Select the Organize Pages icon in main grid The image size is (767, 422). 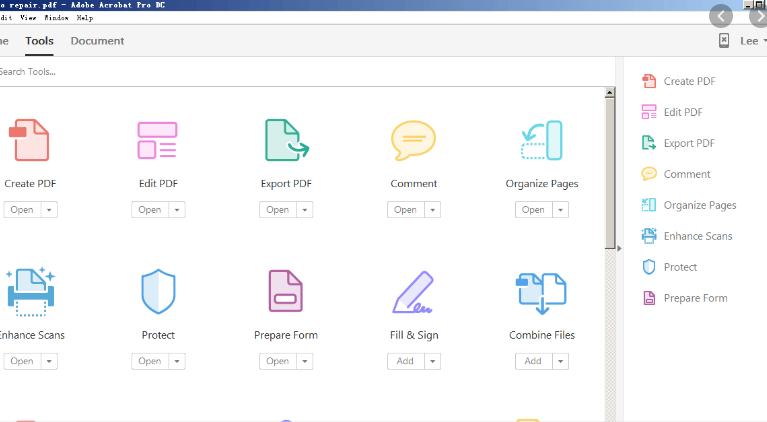pos(541,140)
